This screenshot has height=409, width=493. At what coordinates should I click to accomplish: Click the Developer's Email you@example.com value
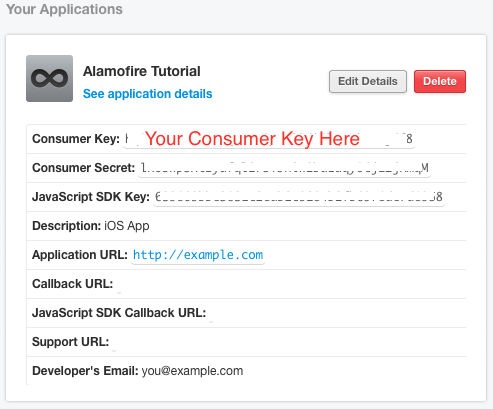192,371
